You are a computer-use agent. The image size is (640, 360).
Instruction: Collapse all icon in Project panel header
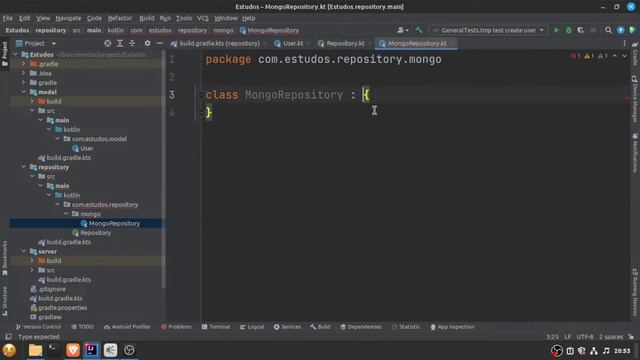coord(132,43)
